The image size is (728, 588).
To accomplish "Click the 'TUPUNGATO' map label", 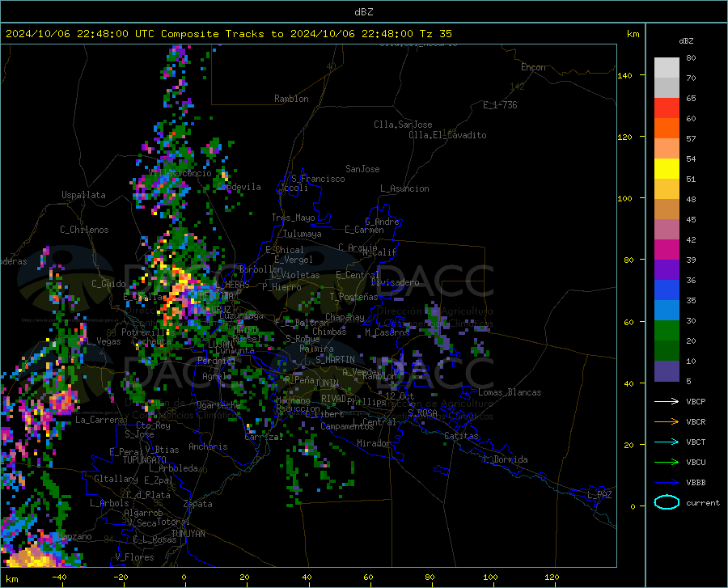I will pyautogui.click(x=145, y=460).
